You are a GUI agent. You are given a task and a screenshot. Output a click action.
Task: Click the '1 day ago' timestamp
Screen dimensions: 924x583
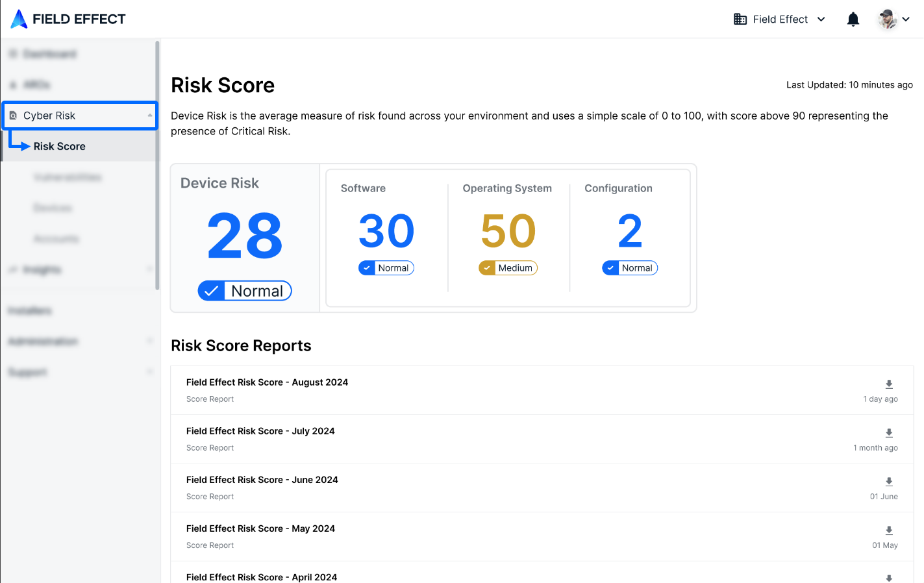880,399
